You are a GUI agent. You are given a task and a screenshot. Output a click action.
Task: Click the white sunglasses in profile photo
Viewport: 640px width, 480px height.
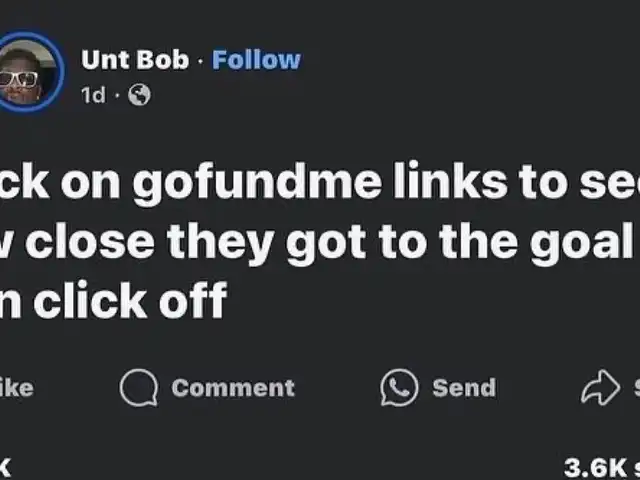coord(17,79)
